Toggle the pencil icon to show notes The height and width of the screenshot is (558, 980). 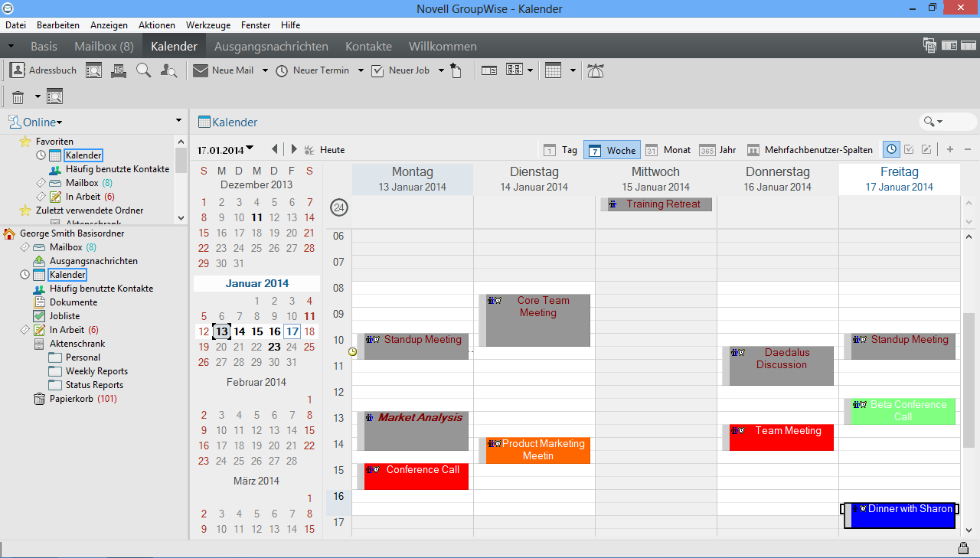[926, 149]
